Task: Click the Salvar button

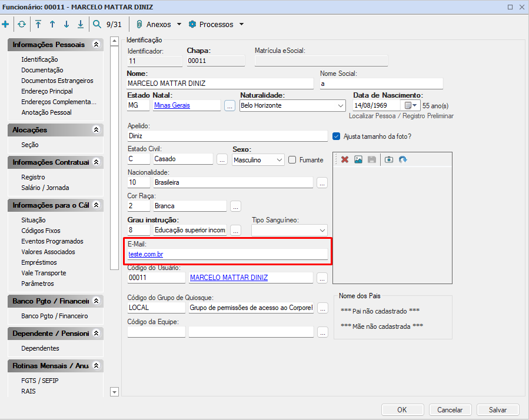Action: pos(498,409)
